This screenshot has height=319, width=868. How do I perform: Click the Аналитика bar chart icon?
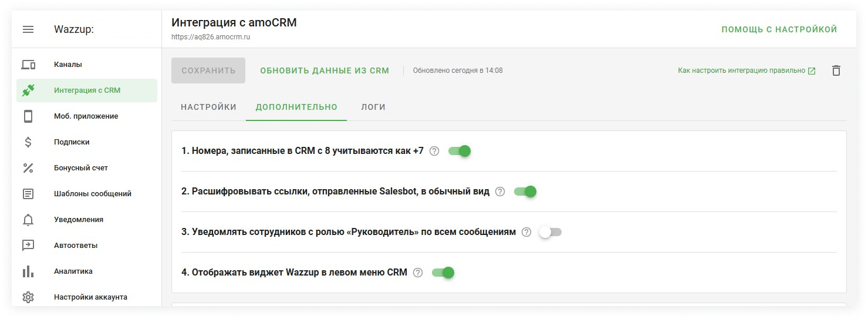point(28,271)
